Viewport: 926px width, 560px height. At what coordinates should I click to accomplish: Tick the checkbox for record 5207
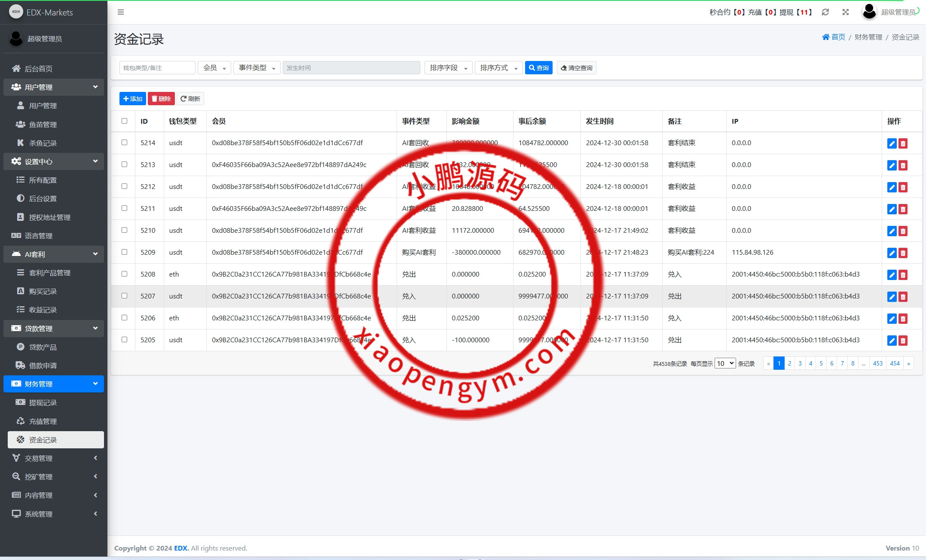[x=124, y=296]
